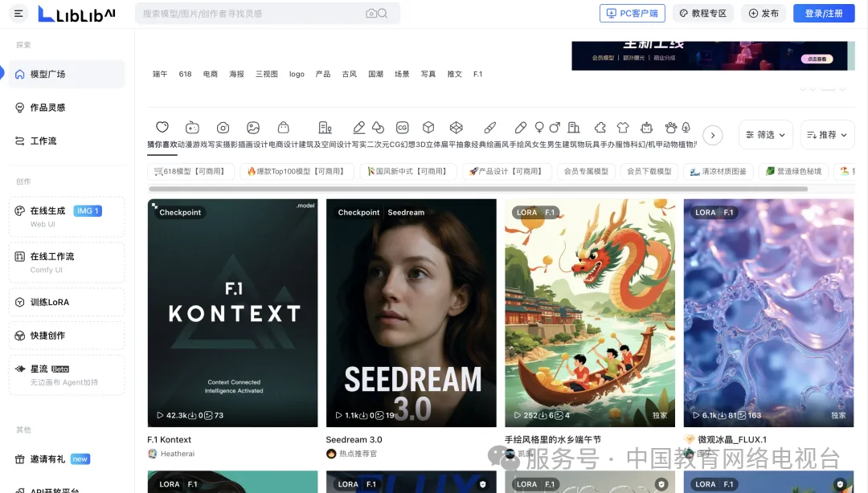The image size is (868, 493).
Task: Click the 登录/注册 login button
Action: (824, 14)
